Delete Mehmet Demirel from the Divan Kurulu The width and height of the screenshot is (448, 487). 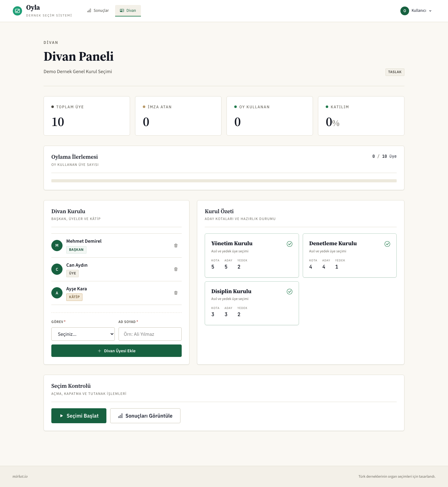click(x=176, y=246)
